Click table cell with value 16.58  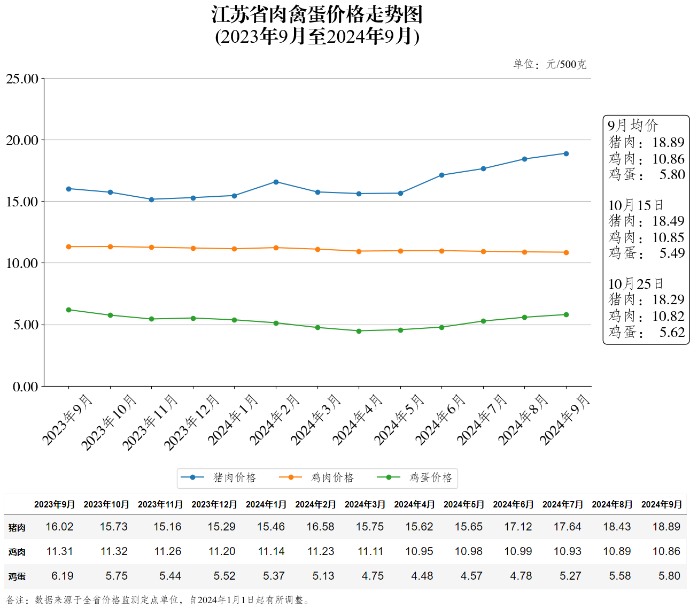[x=320, y=527]
